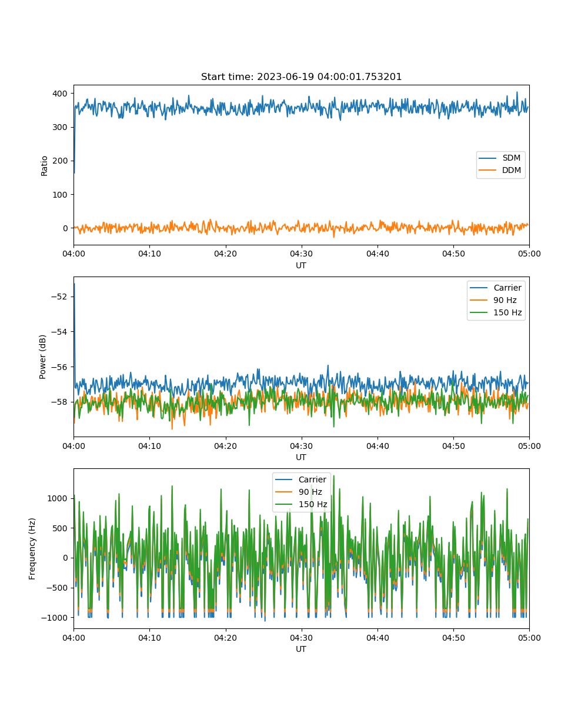Click the blue Carrier line sample in Power legend
The width and height of the screenshot is (588, 706).
point(480,288)
